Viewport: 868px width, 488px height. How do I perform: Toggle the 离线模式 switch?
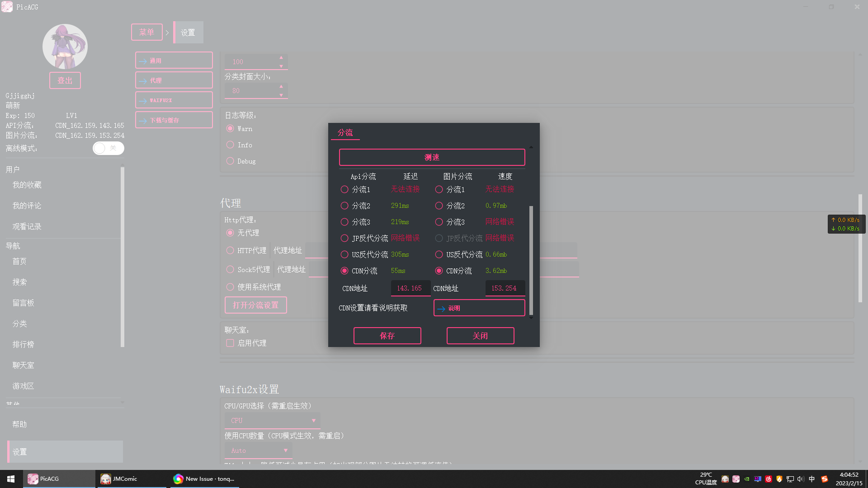(x=108, y=148)
